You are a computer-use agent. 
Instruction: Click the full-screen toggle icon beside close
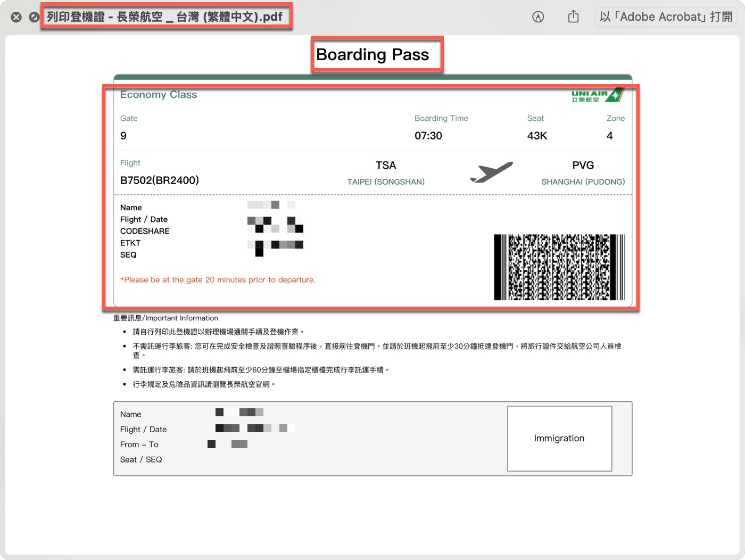click(x=34, y=17)
